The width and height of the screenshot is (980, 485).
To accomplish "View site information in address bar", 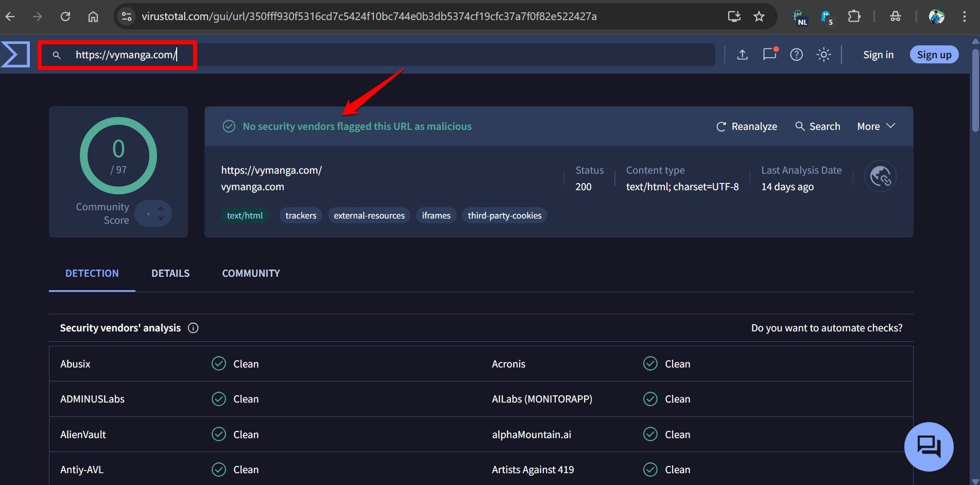I will coord(126,16).
